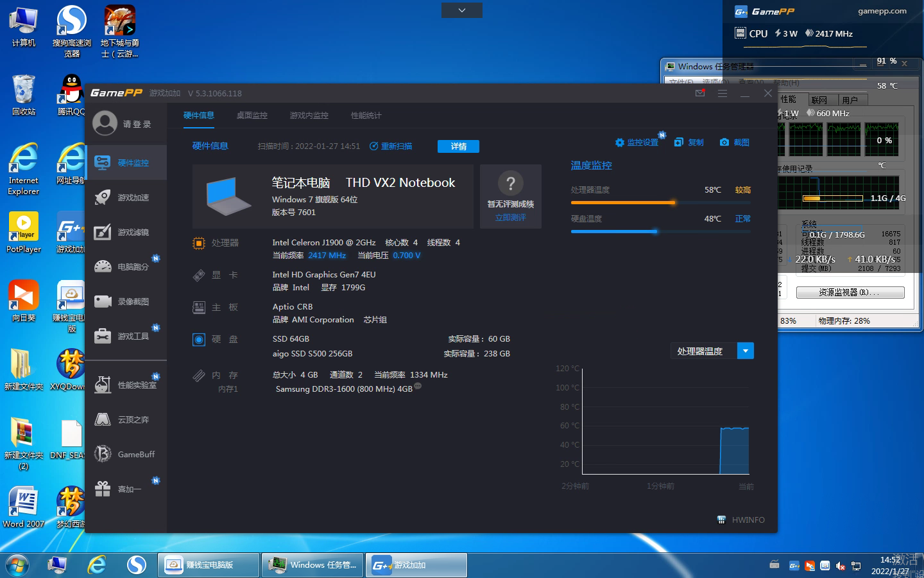Click the 内存 memory icon
The height and width of the screenshot is (578, 924).
click(199, 376)
